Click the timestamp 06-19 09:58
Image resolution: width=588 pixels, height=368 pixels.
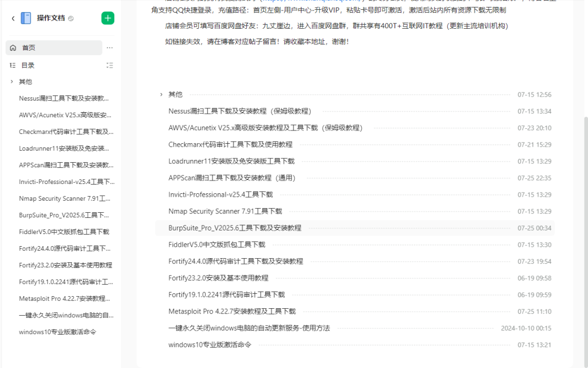[535, 278]
